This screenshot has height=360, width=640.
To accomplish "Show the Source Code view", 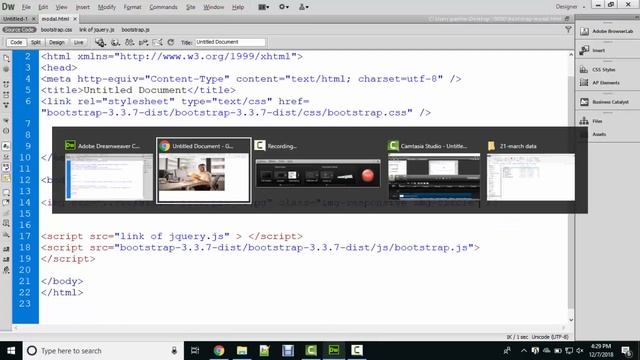I will [19, 30].
